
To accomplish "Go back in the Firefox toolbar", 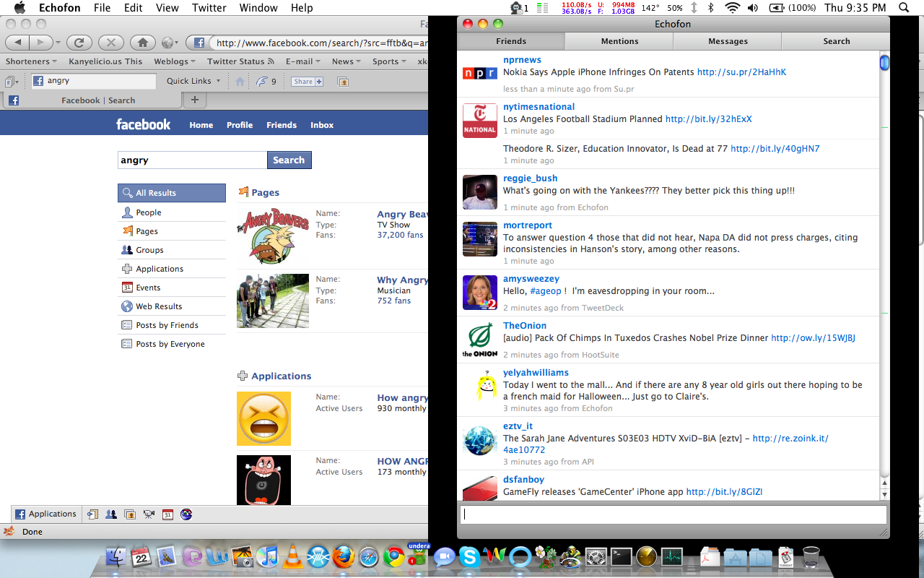I will (x=18, y=43).
